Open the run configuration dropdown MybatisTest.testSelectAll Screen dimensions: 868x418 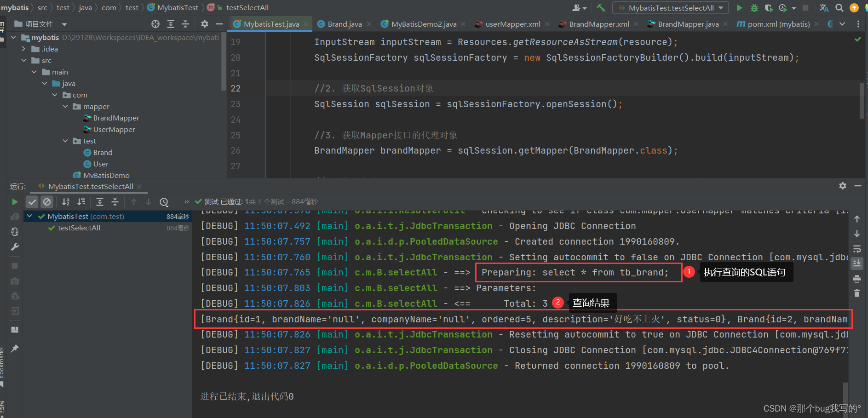[x=671, y=8]
